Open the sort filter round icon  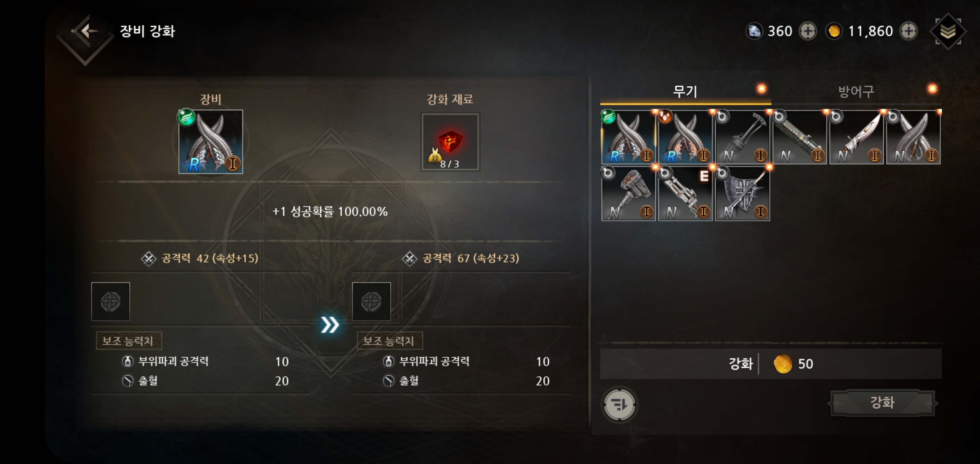[x=619, y=404]
